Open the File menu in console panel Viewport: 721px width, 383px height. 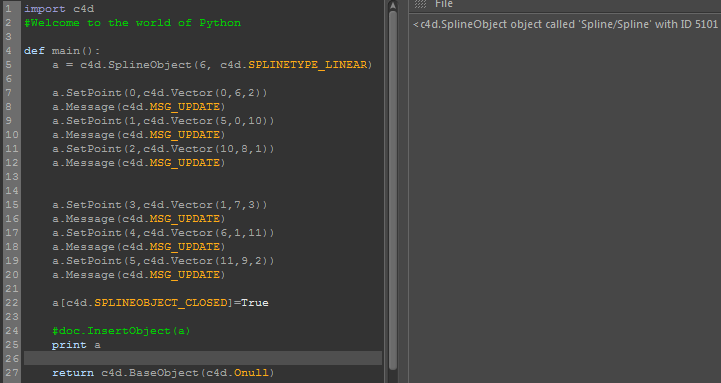click(x=444, y=4)
